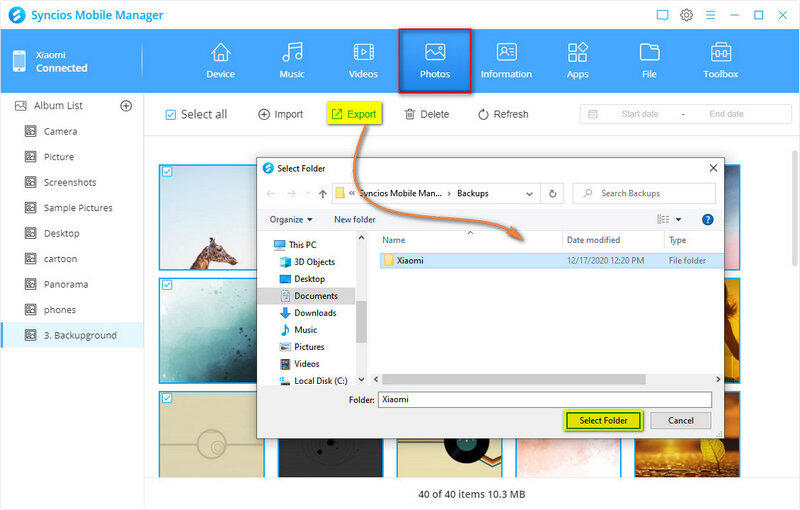Confirm with the Select Folder button

pos(603,420)
